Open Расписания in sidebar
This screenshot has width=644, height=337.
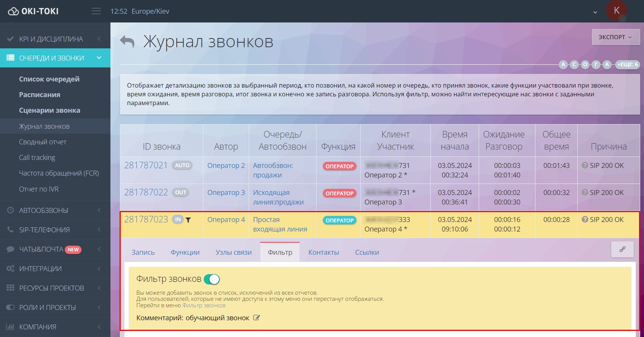40,94
